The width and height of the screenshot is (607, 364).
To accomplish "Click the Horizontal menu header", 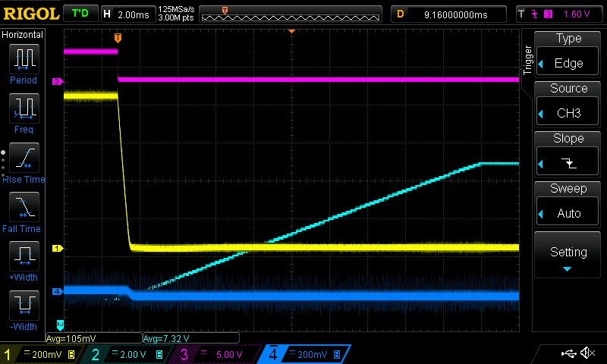I will tap(23, 35).
